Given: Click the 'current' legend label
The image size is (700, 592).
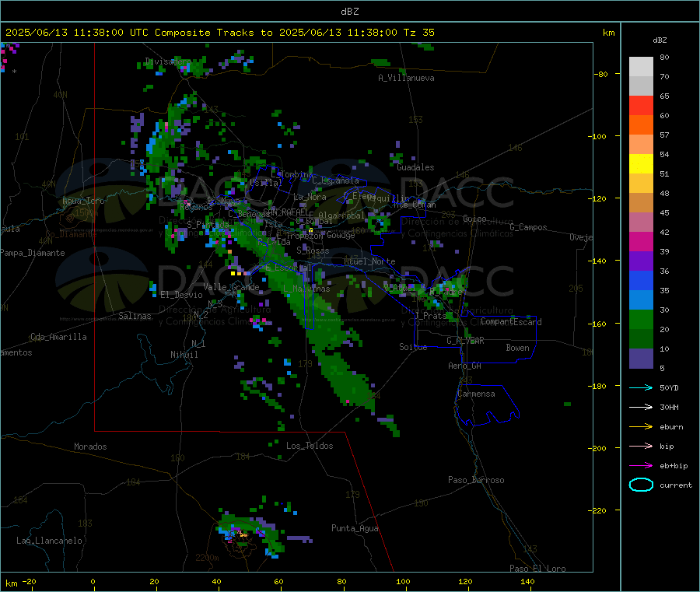Looking at the screenshot, I should 676,485.
